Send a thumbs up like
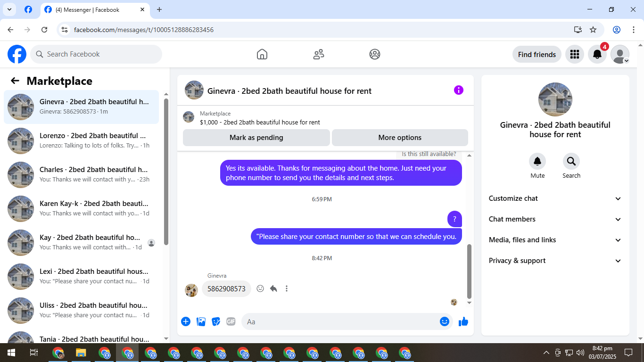Screen dimensions: 644x362 463,321
